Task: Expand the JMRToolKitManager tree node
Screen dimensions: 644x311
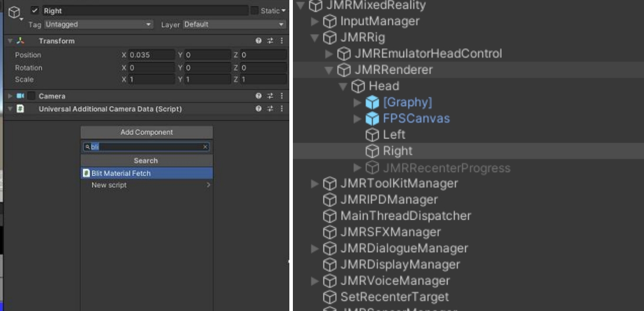Action: pos(315,184)
